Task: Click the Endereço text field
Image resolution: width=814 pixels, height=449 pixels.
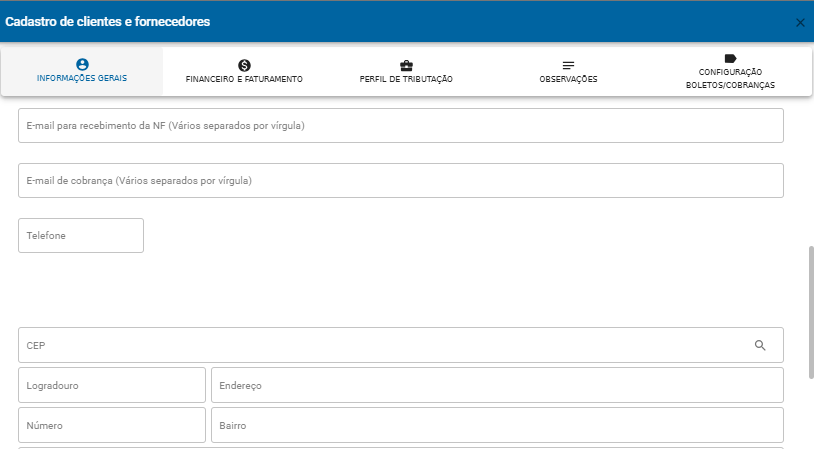Action: [x=497, y=385]
